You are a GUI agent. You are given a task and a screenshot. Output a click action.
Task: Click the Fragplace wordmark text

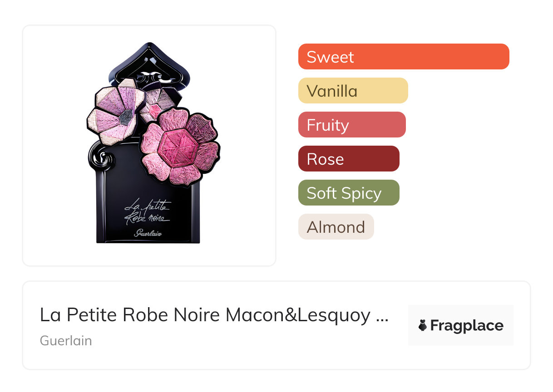pos(466,325)
